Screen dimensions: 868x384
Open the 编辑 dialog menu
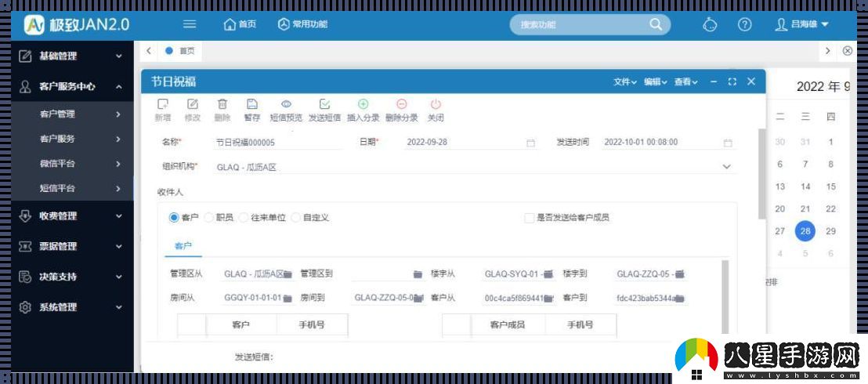655,82
